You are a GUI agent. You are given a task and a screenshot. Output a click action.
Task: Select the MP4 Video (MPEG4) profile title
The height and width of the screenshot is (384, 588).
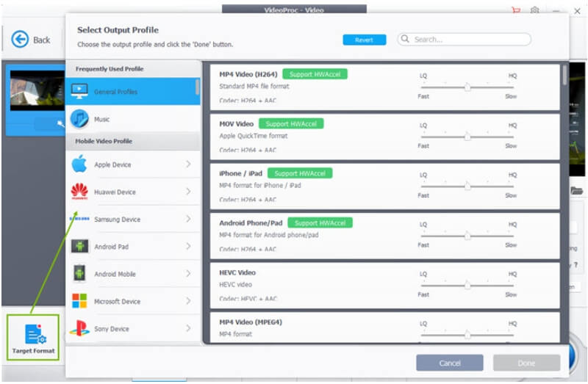point(251,322)
